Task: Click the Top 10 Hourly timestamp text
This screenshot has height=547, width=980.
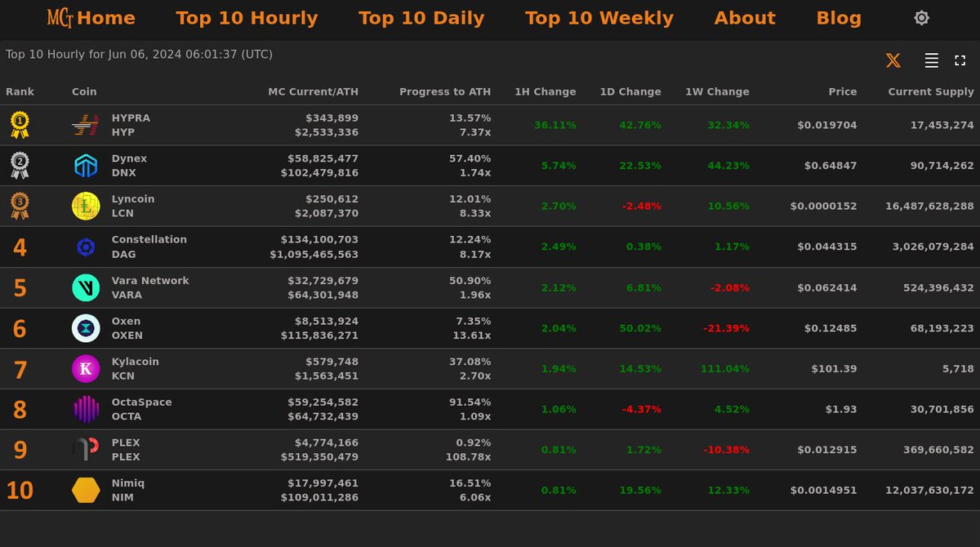Action: pos(139,55)
